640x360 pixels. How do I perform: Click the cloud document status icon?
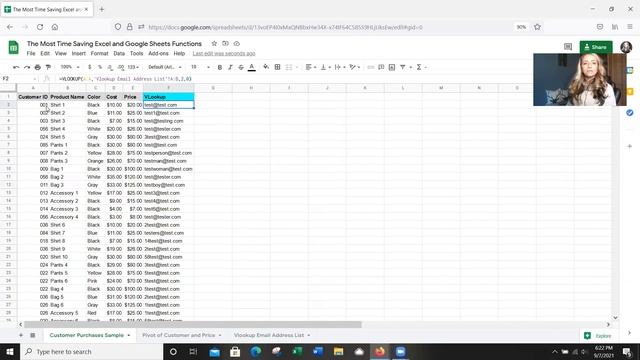coord(237,43)
